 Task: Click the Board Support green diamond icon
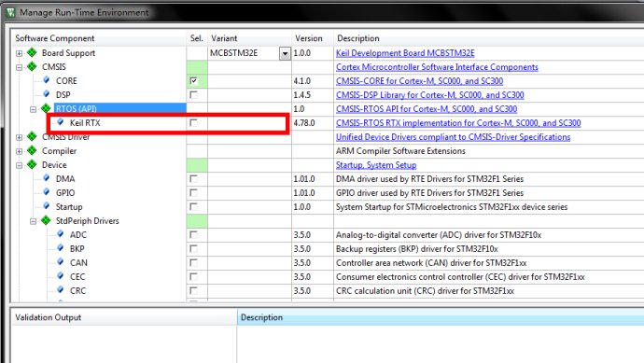click(x=32, y=52)
